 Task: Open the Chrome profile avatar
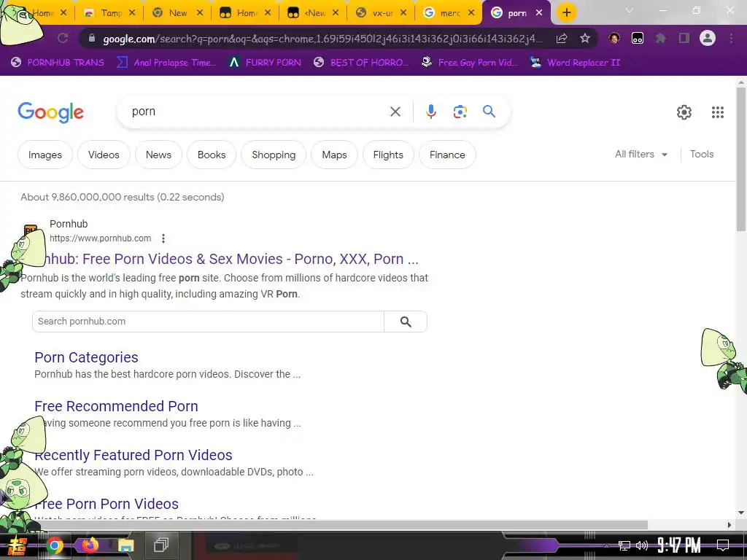pos(708,38)
